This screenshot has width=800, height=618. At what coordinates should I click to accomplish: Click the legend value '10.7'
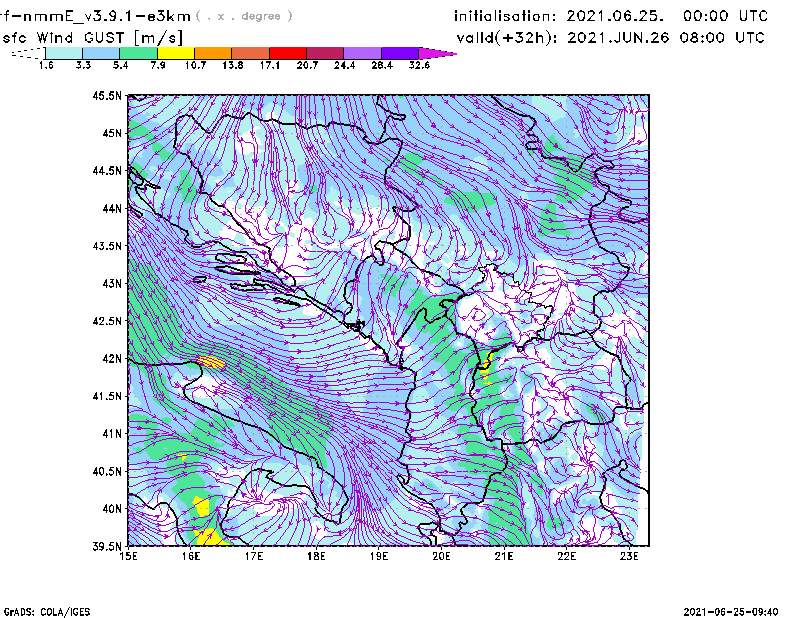(195, 65)
